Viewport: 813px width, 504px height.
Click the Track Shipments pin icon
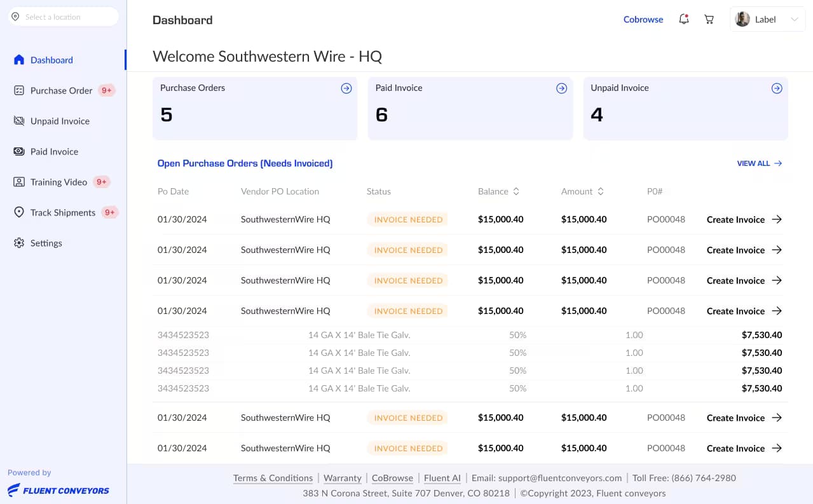19,212
